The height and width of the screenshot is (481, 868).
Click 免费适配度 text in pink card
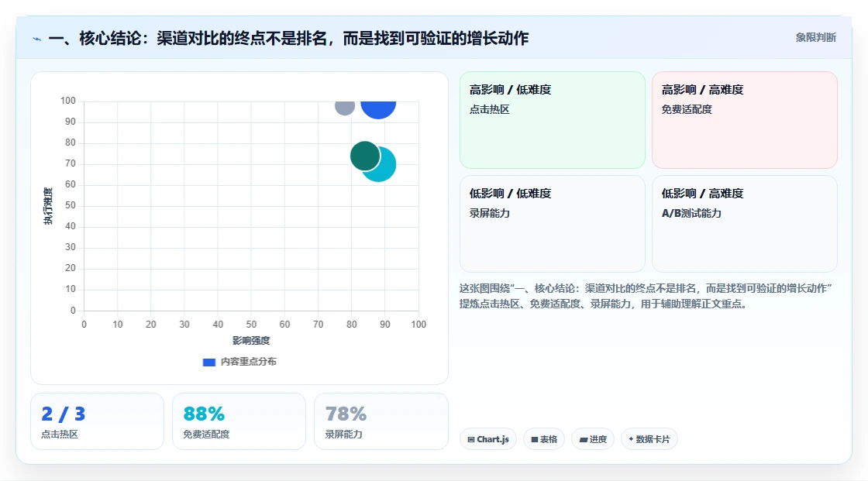pyautogui.click(x=687, y=109)
